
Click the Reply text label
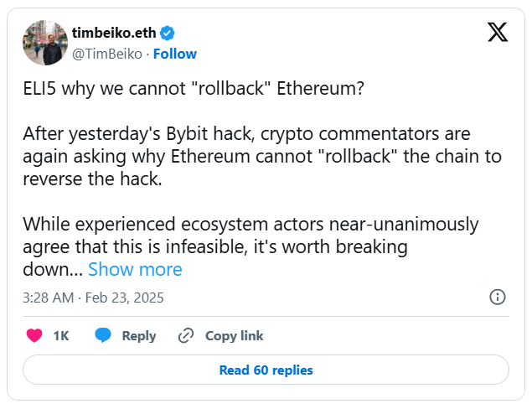[139, 336]
